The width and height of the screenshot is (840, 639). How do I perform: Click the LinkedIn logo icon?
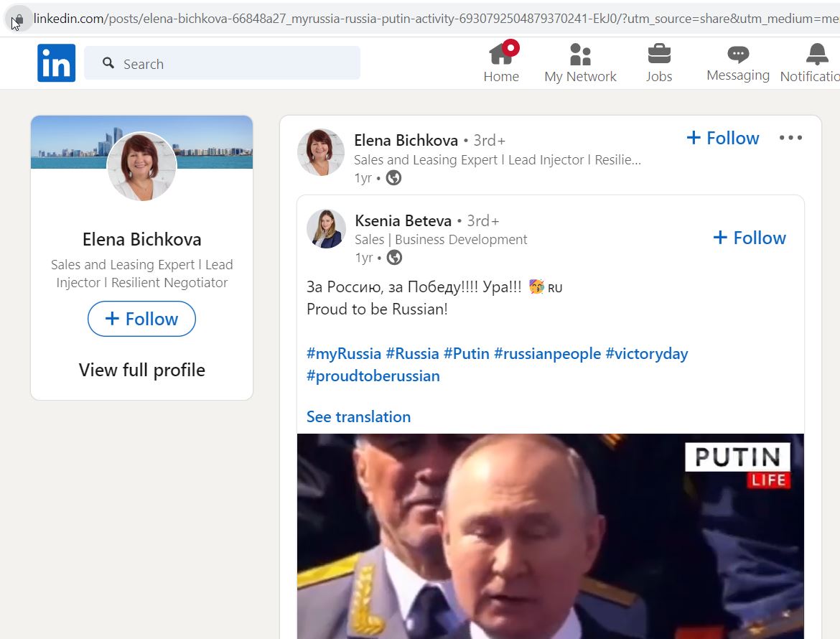click(x=56, y=62)
